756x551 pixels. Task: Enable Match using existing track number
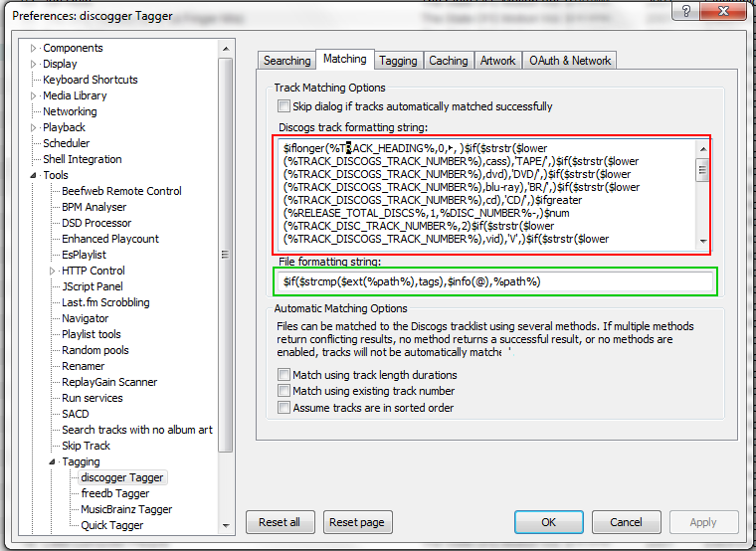283,391
